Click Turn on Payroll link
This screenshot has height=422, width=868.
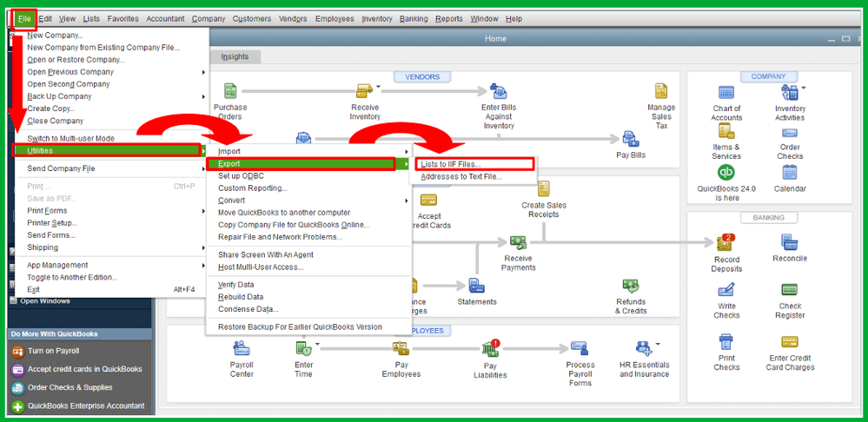coord(53,351)
